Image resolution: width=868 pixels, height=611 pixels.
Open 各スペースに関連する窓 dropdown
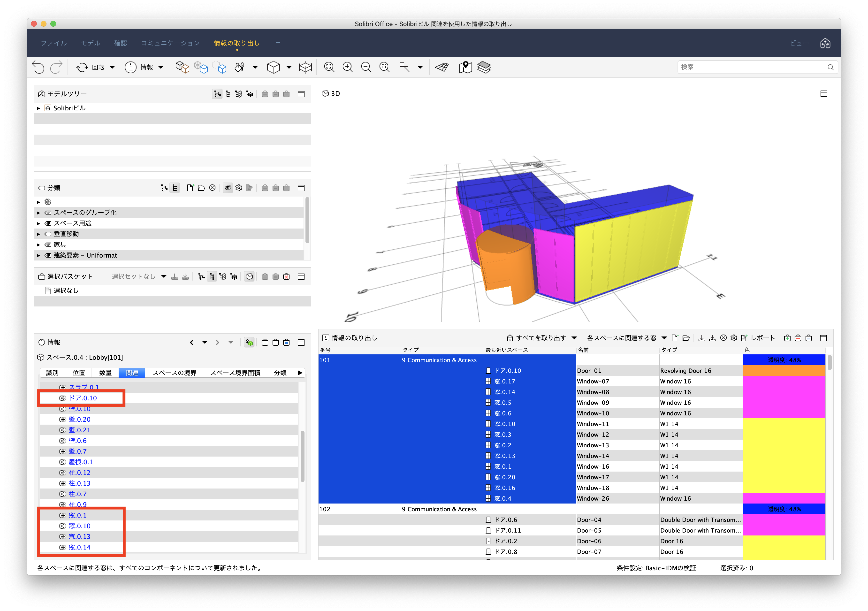click(x=664, y=338)
